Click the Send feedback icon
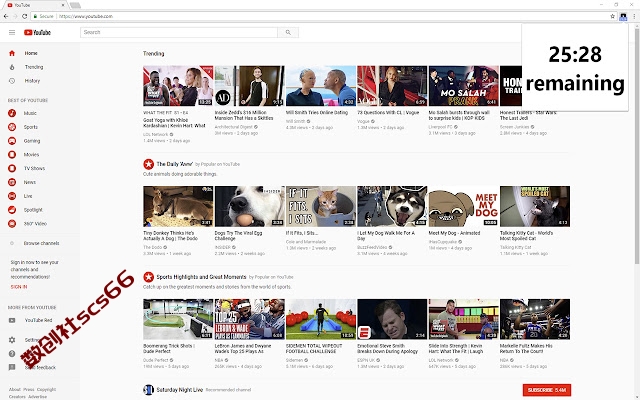This screenshot has height=400, width=640. [12, 367]
